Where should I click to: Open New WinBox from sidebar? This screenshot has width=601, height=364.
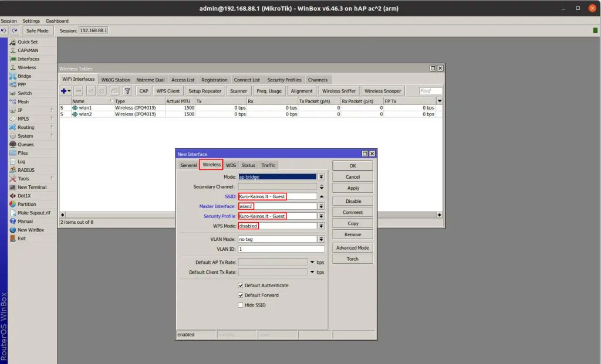[x=31, y=230]
